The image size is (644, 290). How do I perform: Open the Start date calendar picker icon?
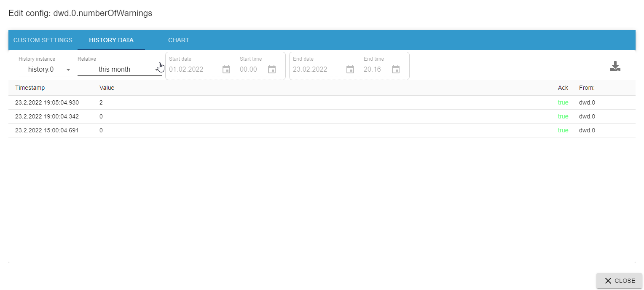[x=226, y=69]
